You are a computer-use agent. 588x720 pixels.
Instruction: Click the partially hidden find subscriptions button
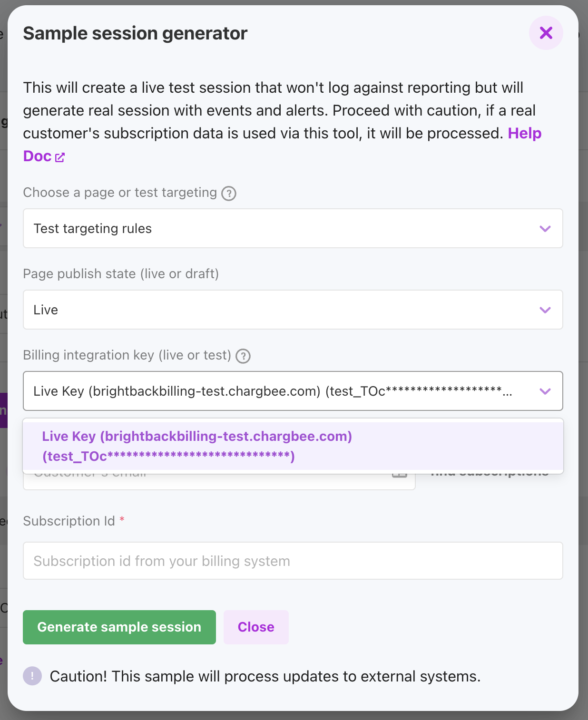(x=490, y=476)
